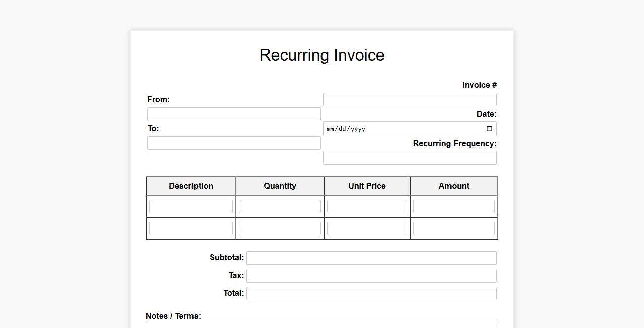Select the Invoice # text box
Screen dimensions: 644x328
[x=409, y=99]
